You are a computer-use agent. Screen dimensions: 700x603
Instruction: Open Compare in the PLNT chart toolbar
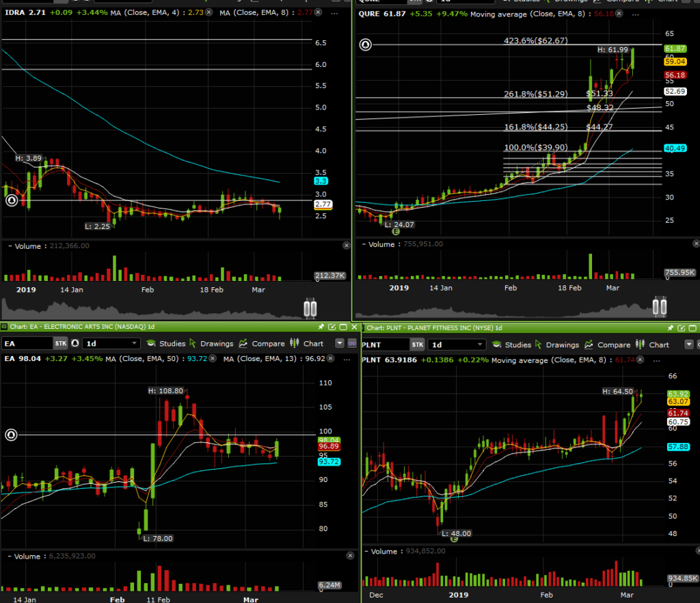tap(608, 345)
